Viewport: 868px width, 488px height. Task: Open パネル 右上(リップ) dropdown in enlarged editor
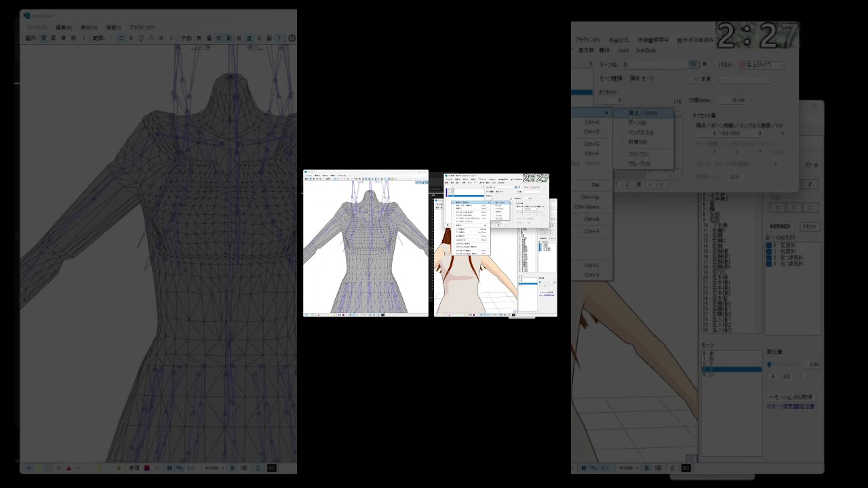(x=762, y=65)
